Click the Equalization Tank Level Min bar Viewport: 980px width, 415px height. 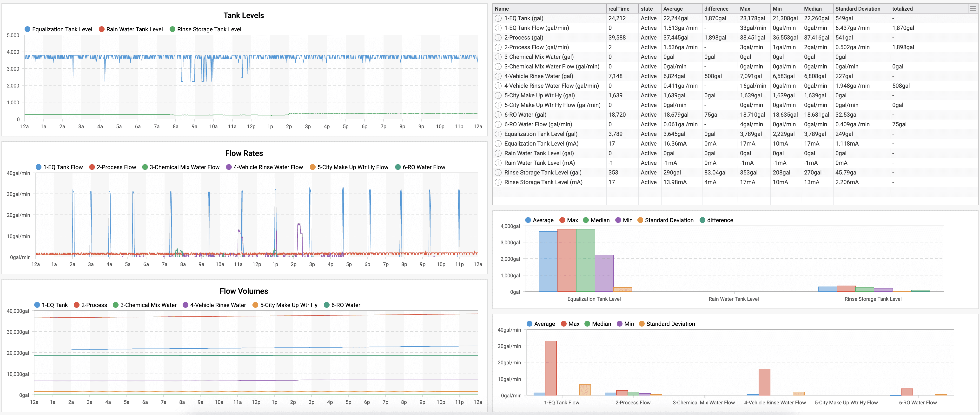tap(604, 273)
